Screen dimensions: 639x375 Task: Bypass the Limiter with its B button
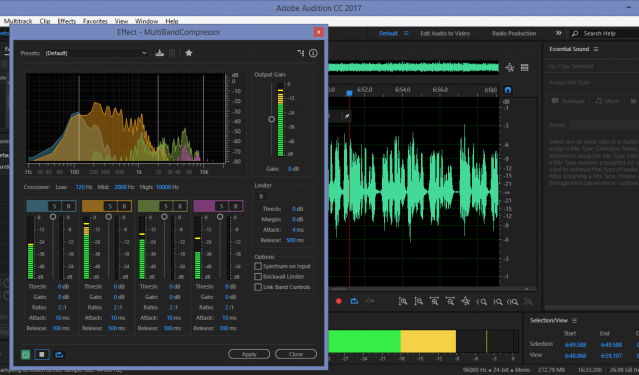click(261, 196)
